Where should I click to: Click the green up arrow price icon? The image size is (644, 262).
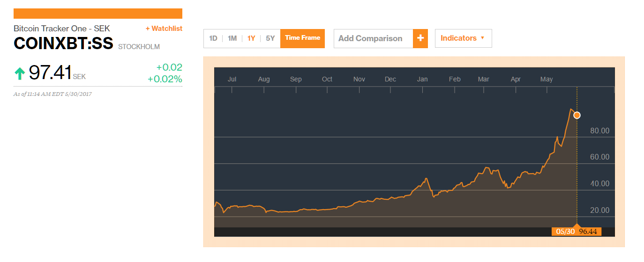click(x=20, y=73)
